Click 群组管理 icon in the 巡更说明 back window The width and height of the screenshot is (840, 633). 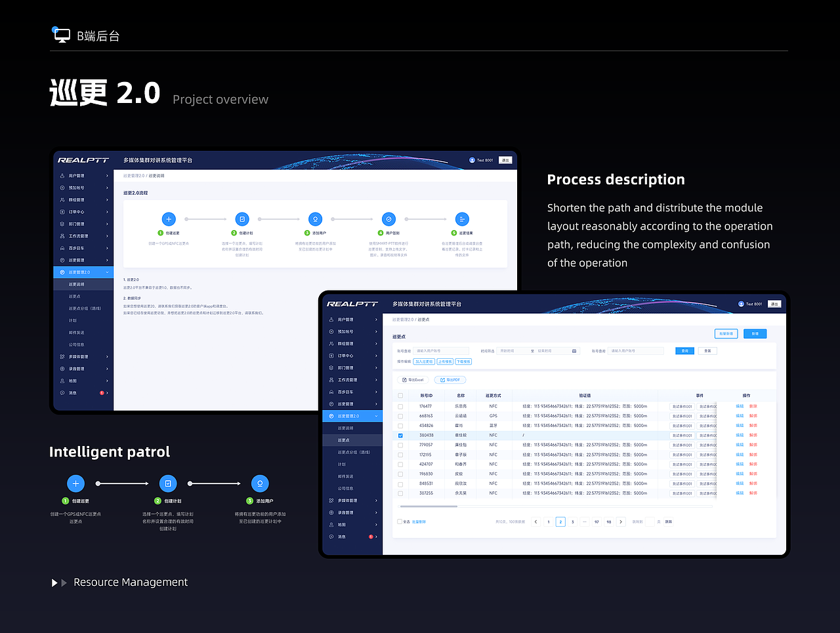click(x=62, y=200)
